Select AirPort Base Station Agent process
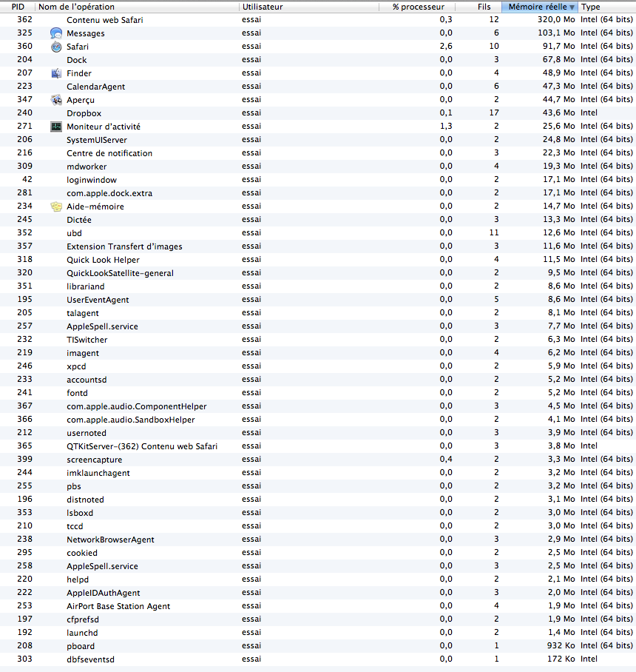This screenshot has width=636, height=672. [318, 606]
